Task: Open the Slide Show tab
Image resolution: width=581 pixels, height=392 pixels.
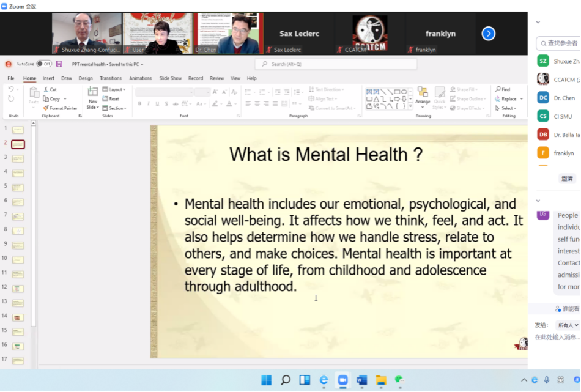Action: coord(171,78)
